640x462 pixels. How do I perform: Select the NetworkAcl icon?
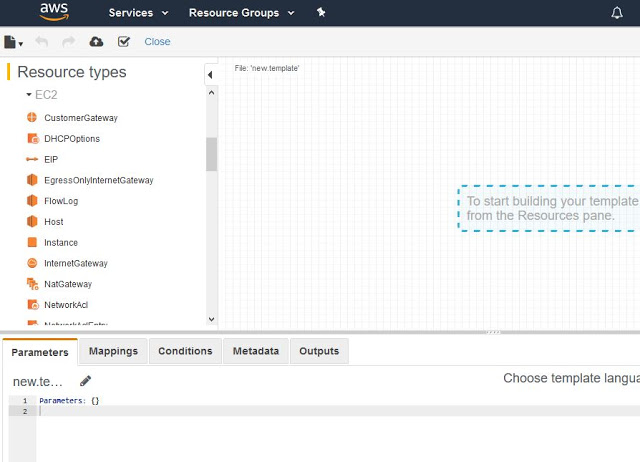coord(33,305)
